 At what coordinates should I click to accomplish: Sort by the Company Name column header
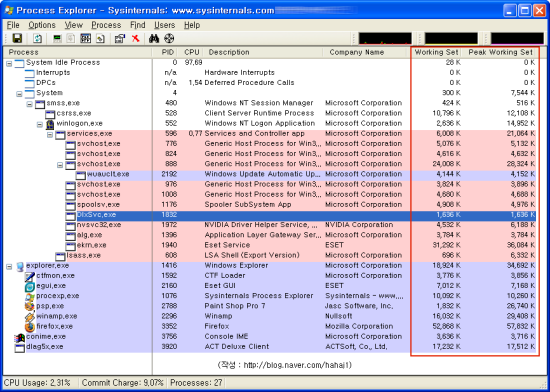coord(365,52)
